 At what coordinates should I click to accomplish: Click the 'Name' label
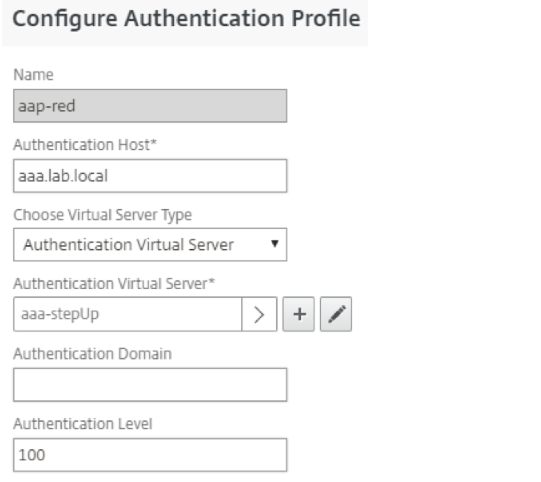[33, 75]
